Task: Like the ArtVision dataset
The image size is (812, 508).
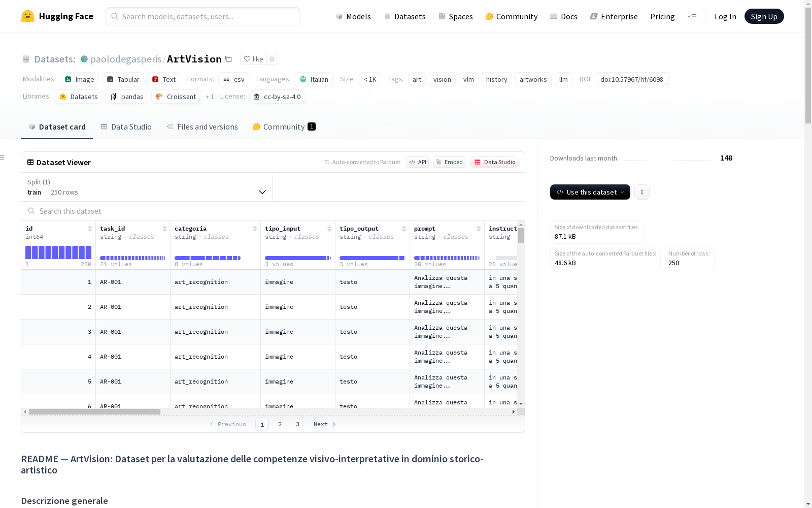Action: (x=254, y=59)
